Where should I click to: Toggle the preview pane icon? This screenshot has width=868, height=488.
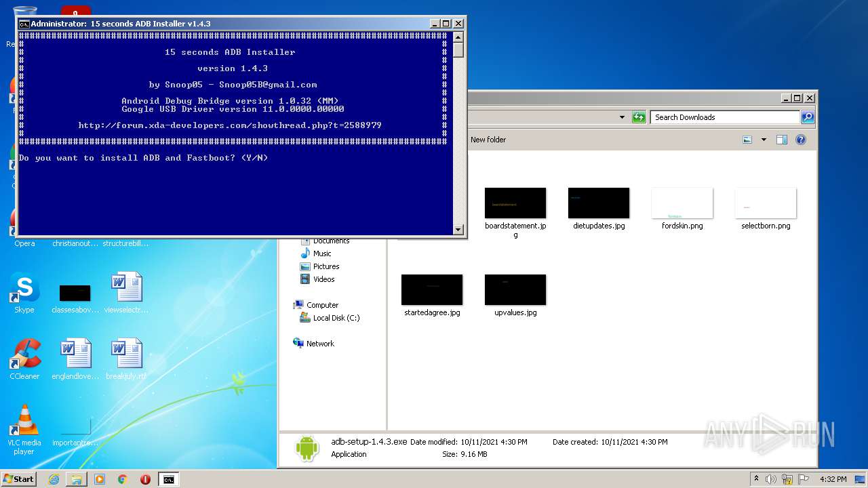(782, 140)
